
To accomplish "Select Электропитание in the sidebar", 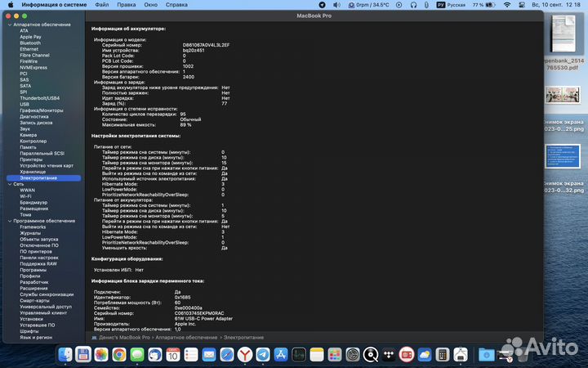I will click(43, 178).
